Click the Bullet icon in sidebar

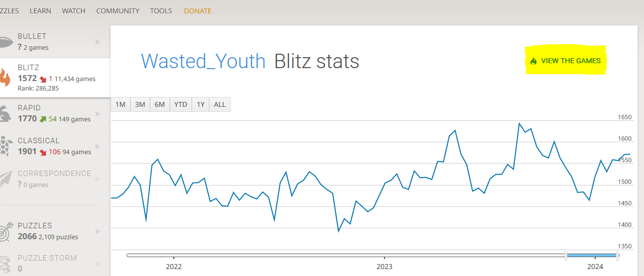(x=4, y=42)
